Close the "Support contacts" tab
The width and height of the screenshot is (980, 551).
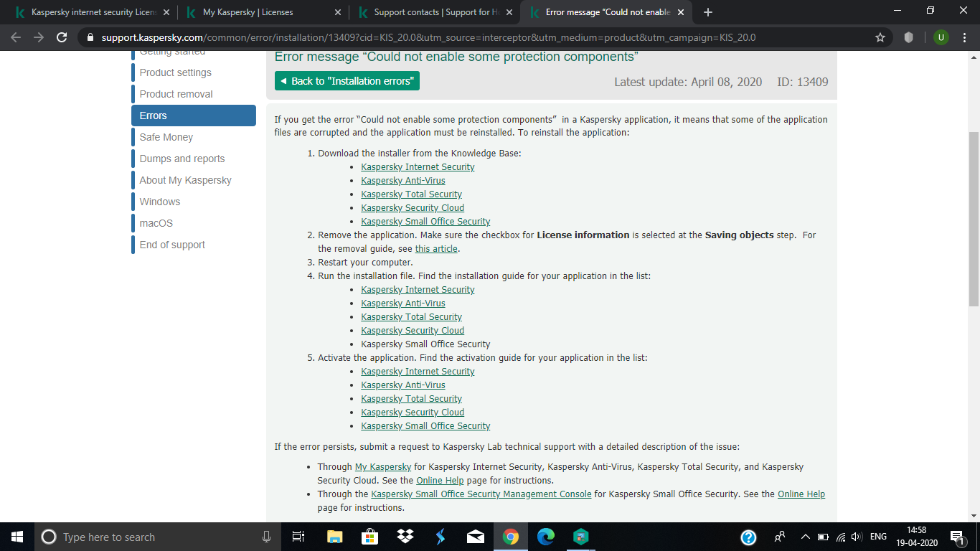coord(509,12)
